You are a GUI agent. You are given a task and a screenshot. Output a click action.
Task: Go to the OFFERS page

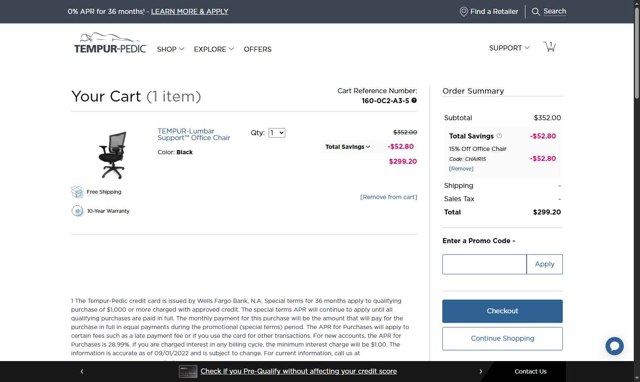[257, 49]
